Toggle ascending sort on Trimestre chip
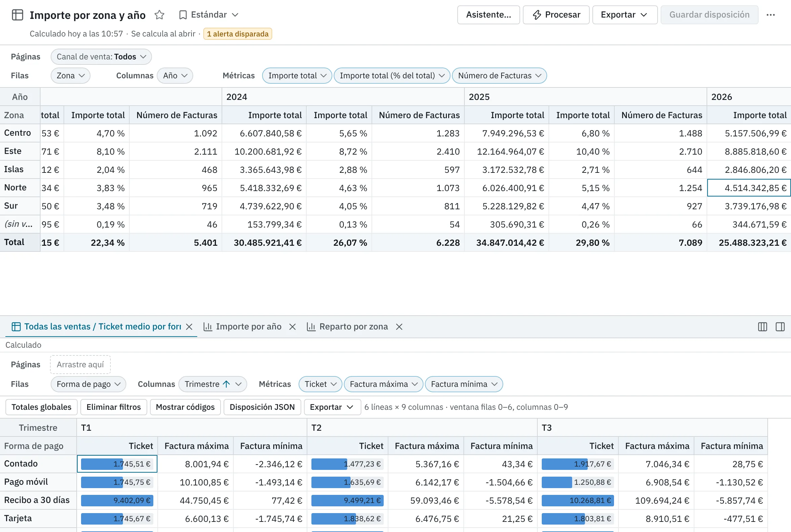This screenshot has height=532, width=791. pos(226,384)
